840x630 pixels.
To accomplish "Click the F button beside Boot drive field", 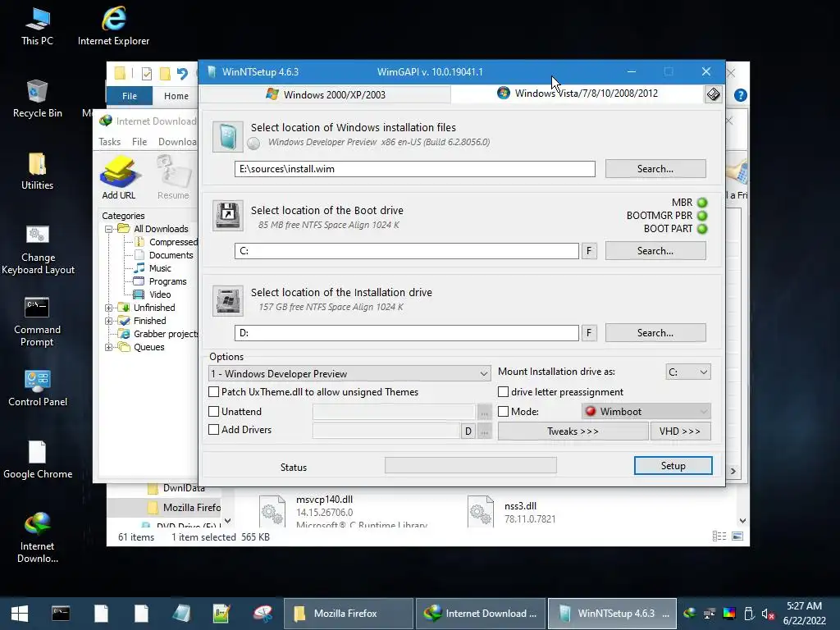I will 589,251.
